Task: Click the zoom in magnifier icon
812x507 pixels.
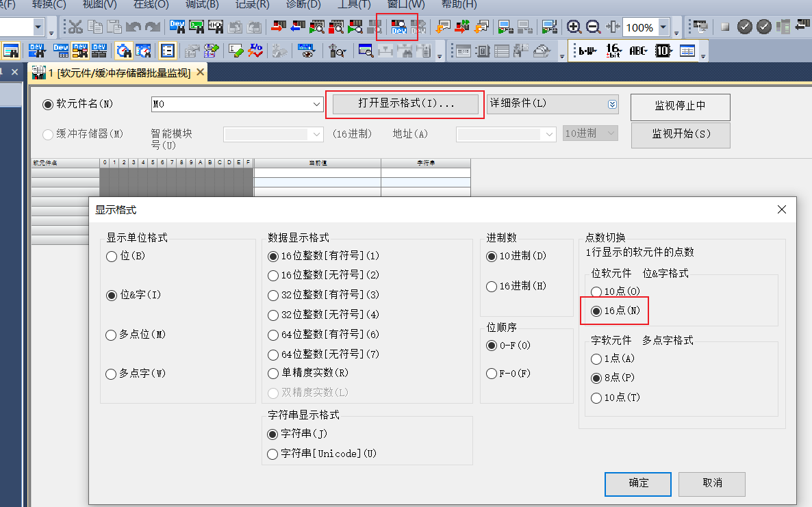Action: pyautogui.click(x=574, y=27)
